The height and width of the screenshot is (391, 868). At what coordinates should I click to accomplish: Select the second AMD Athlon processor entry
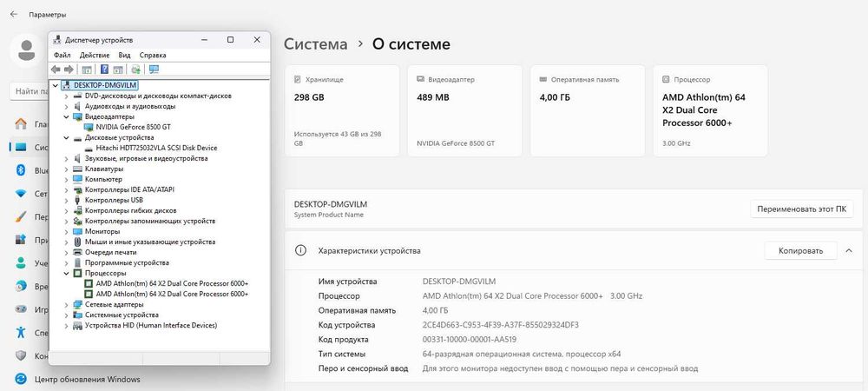[x=172, y=294]
